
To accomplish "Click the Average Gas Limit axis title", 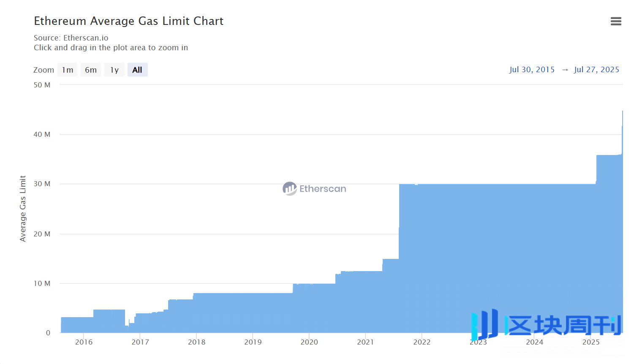I will click(x=23, y=209).
